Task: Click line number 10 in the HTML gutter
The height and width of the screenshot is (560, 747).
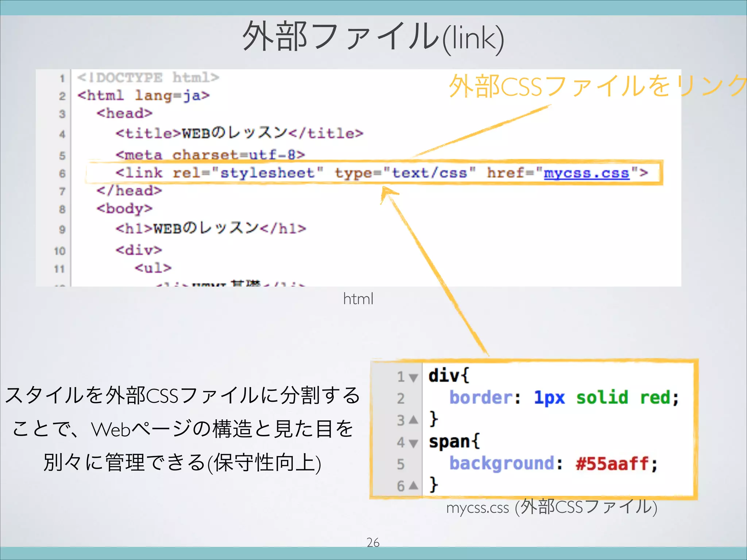Action: 60,251
